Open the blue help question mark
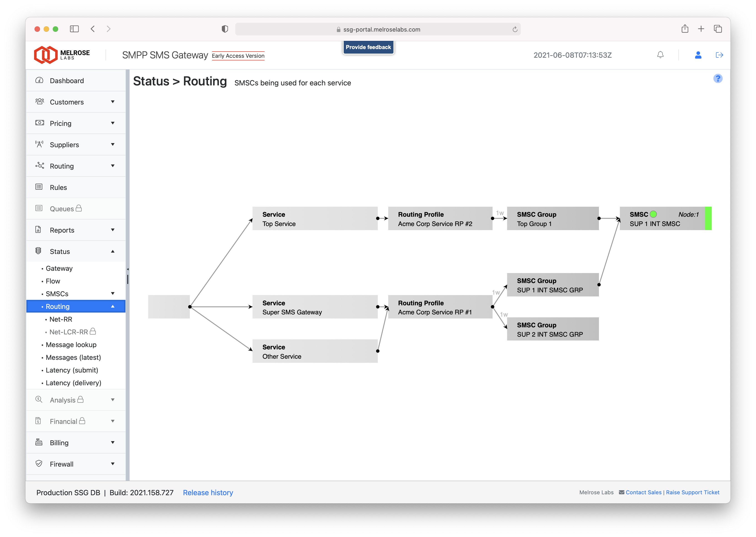 click(718, 79)
